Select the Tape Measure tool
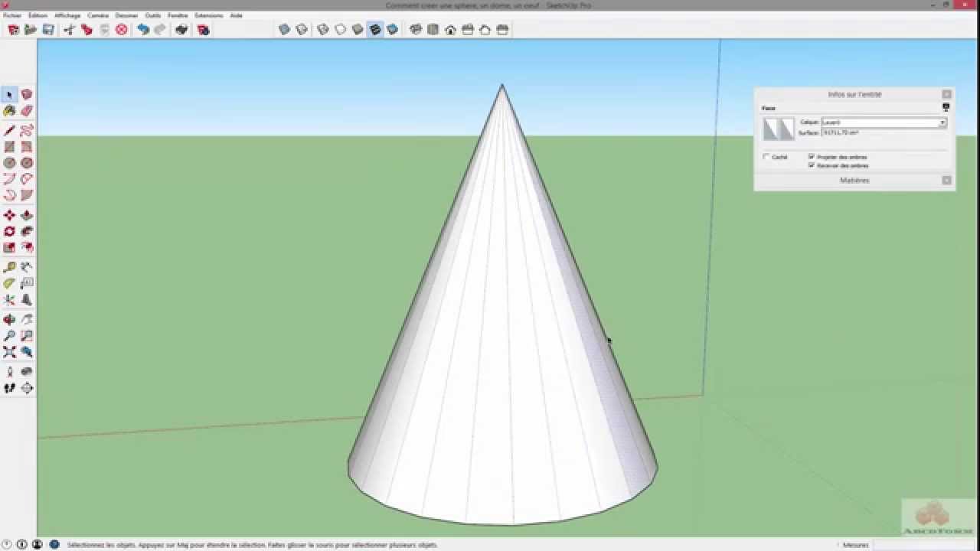 pyautogui.click(x=9, y=267)
